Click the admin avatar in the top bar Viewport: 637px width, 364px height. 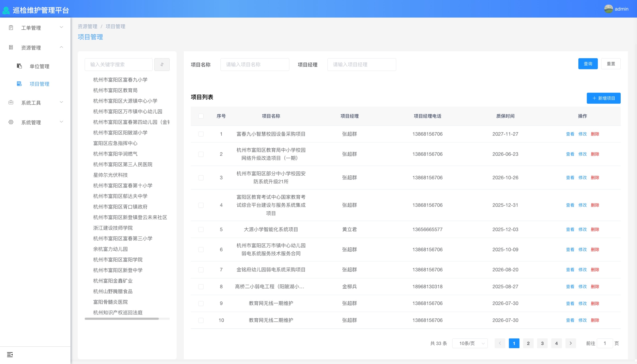coord(609,9)
